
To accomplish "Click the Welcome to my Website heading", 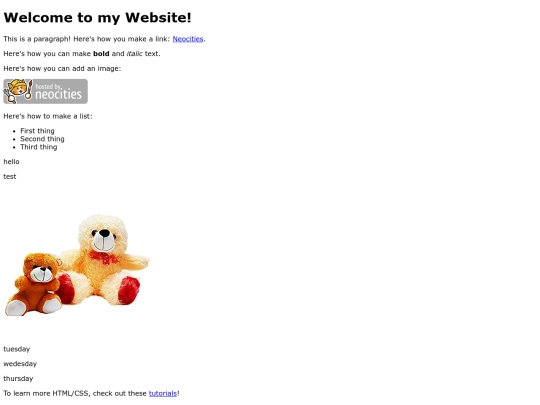I will tap(97, 18).
